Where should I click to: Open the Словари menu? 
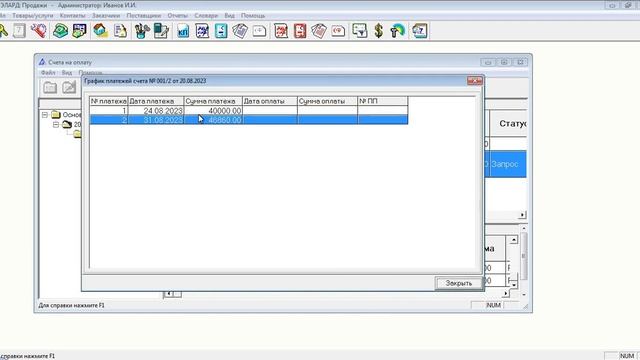[206, 16]
